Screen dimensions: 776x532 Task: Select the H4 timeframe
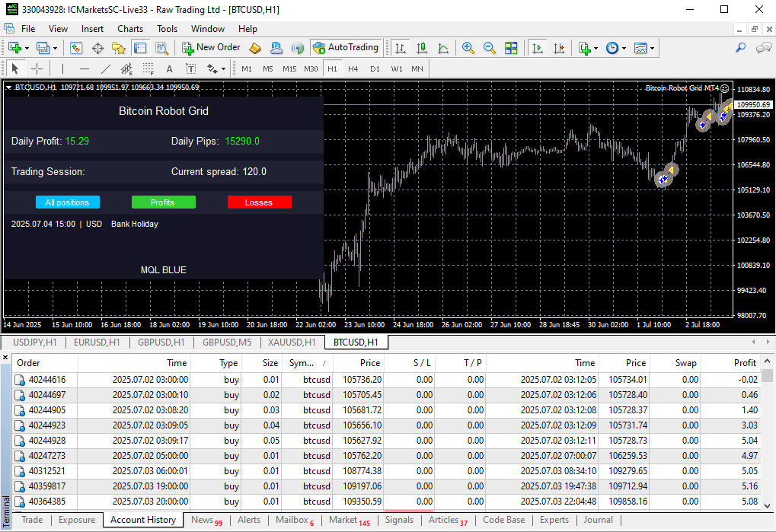click(353, 68)
